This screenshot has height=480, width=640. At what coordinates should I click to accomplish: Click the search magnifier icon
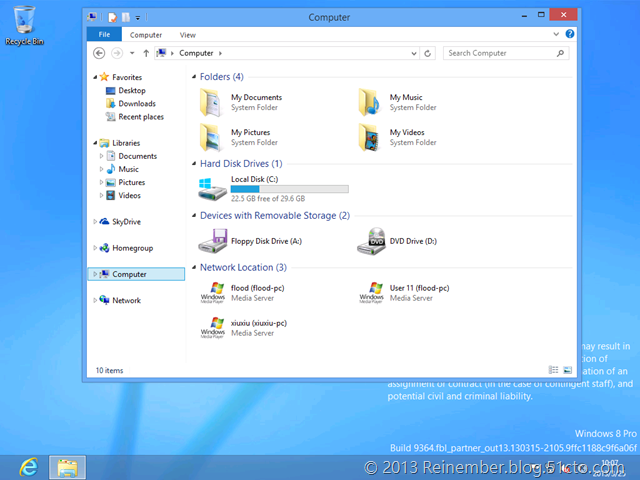pyautogui.click(x=560, y=53)
